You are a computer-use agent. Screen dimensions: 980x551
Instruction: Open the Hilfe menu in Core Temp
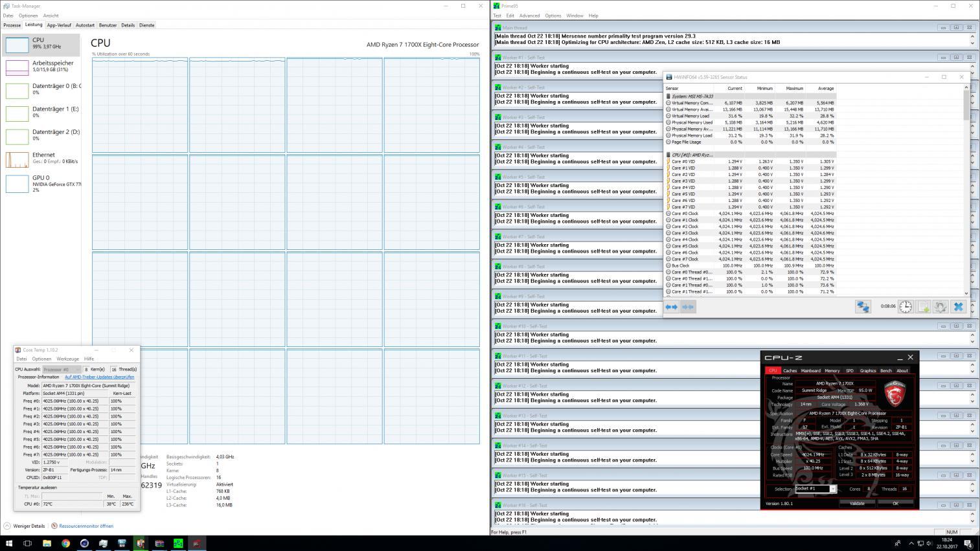click(x=89, y=359)
